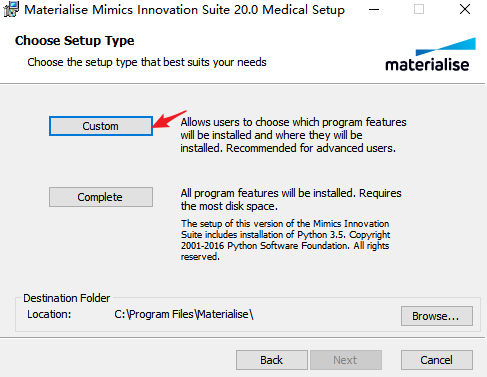Open Browse to change destination folder

[x=437, y=316]
